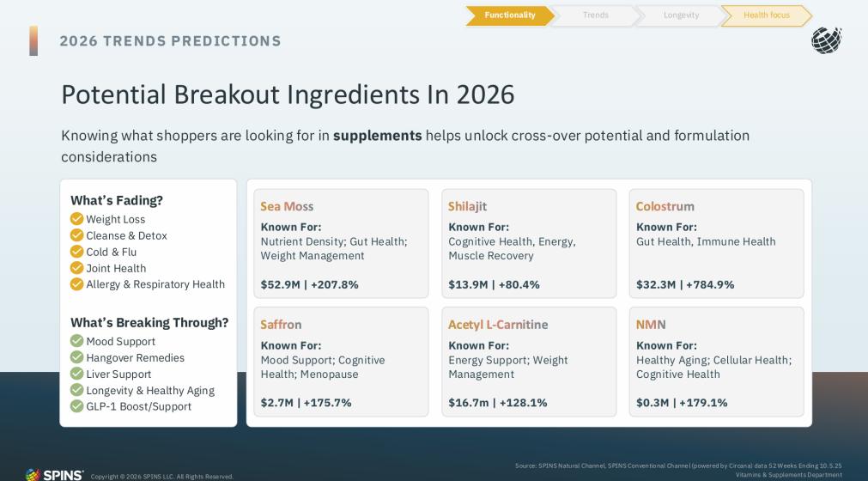Click the orange gradient bar beside the title
This screenshot has width=868, height=481.
(33, 40)
